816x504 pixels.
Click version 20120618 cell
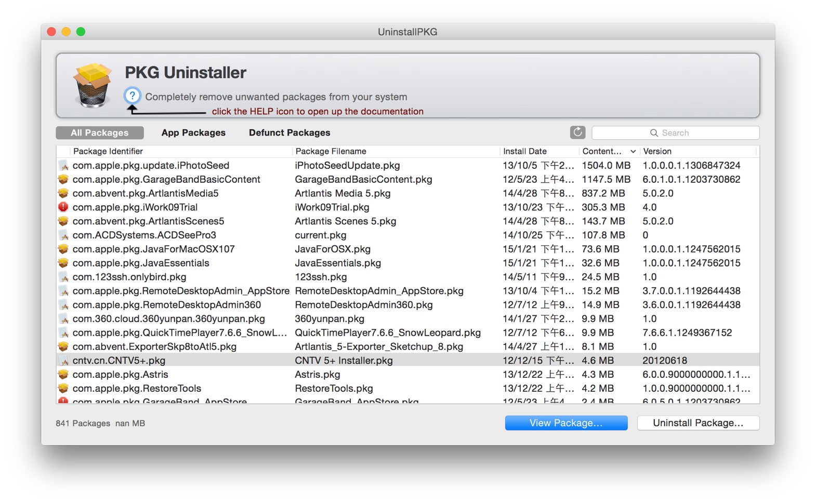665,361
